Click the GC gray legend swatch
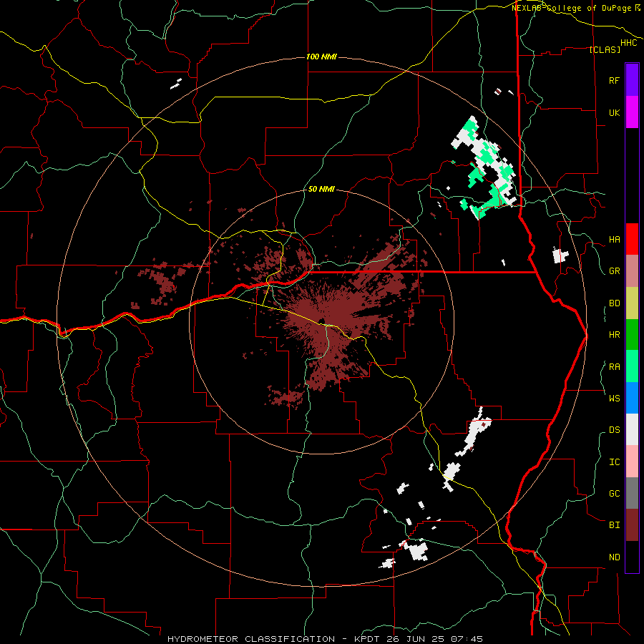The height and width of the screenshot is (644, 644). (x=632, y=493)
